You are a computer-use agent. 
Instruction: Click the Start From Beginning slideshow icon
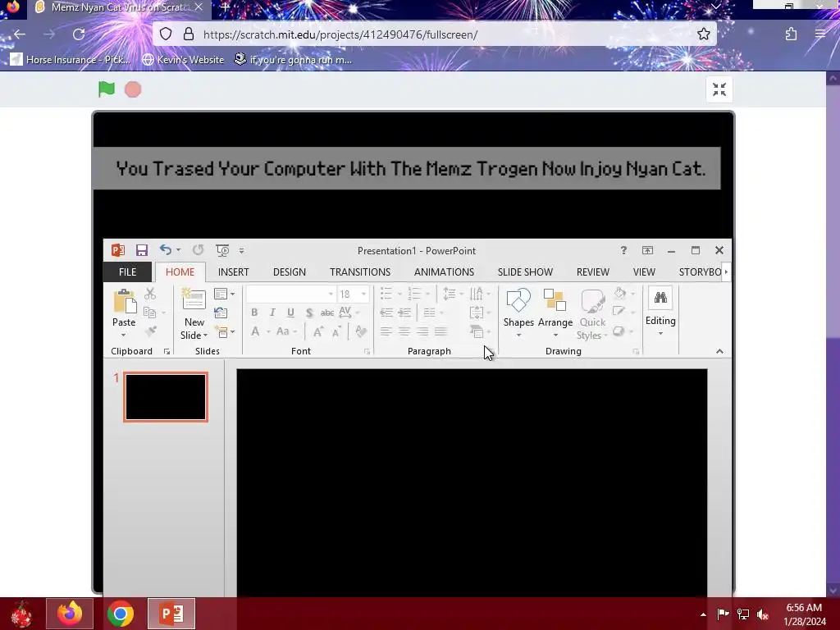222,250
